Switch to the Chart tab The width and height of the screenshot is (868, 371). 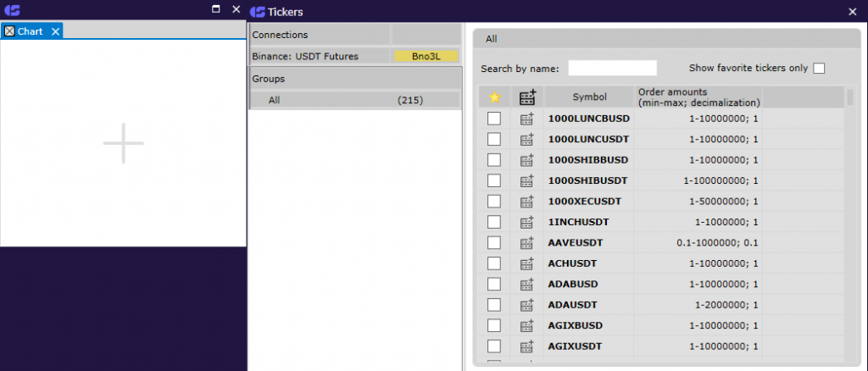[x=30, y=31]
